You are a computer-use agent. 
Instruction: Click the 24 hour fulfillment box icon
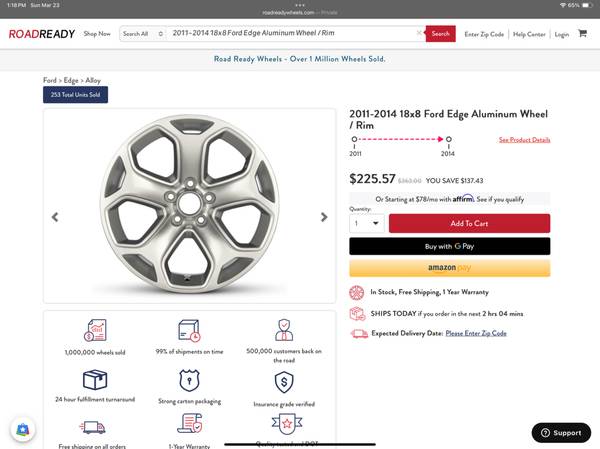coord(96,381)
